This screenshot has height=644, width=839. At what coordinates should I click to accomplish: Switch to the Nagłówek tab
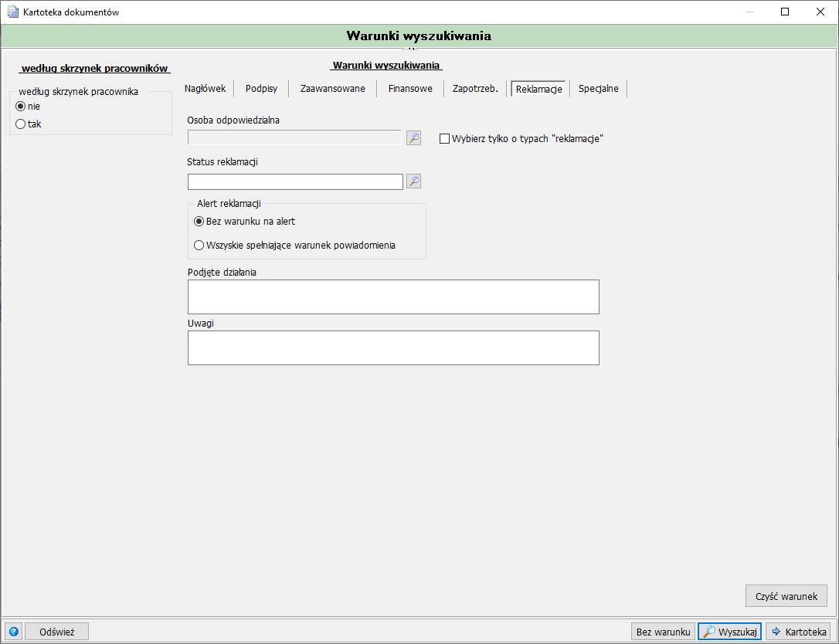click(206, 88)
